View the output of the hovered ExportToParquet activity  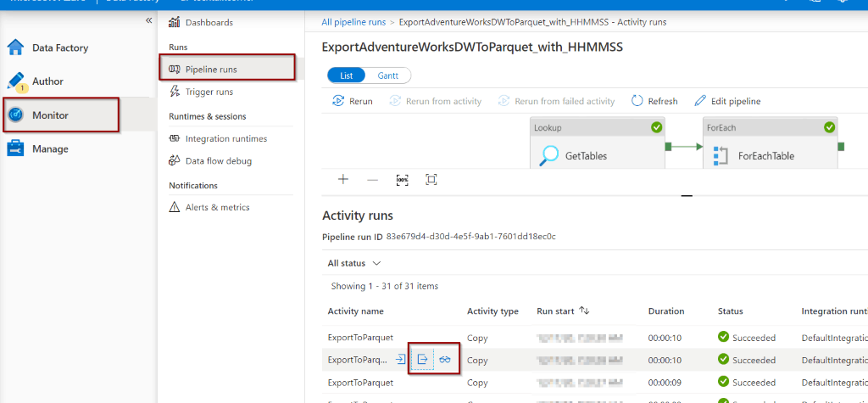pyautogui.click(x=422, y=360)
